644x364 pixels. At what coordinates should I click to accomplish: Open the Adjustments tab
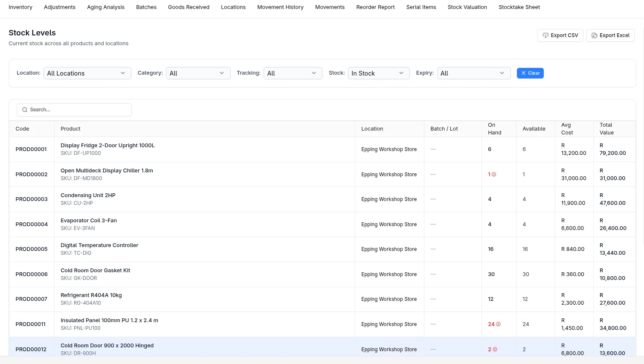click(60, 7)
